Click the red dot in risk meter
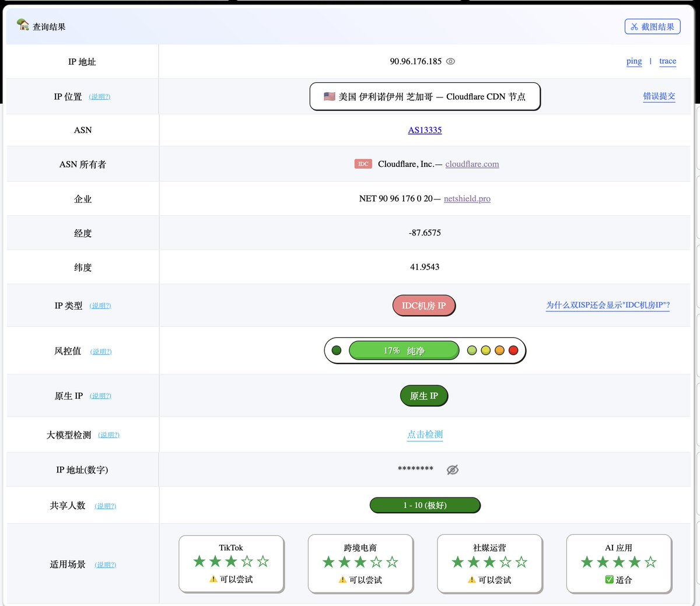The image size is (700, 606). (513, 351)
